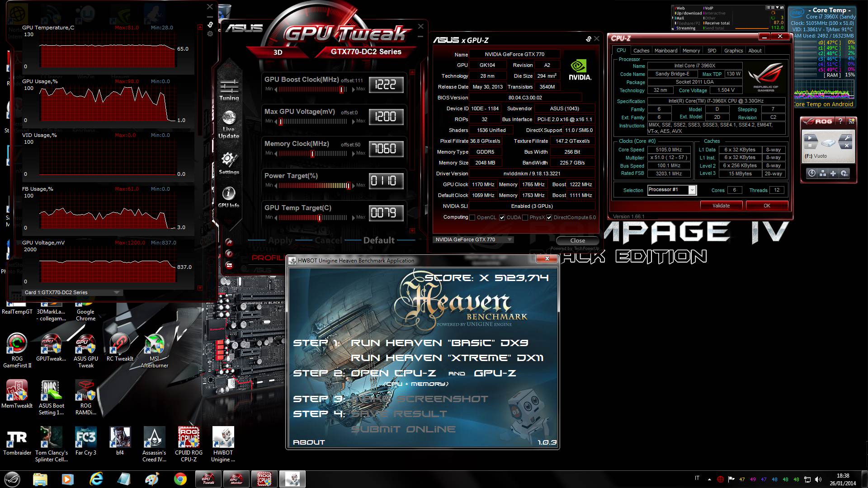Open the ASUS GPU Tweak desktop shortcut
This screenshot has height=488, width=868.
pyautogui.click(x=85, y=351)
